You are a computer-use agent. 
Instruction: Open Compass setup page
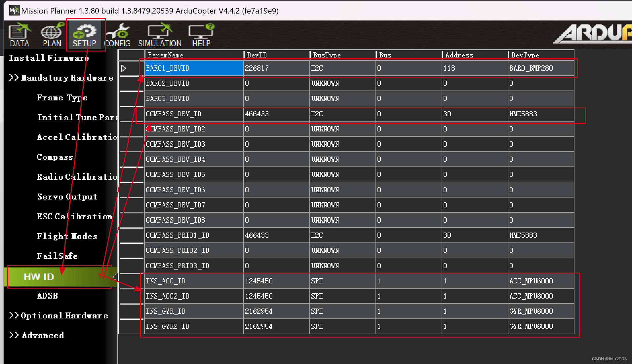55,157
